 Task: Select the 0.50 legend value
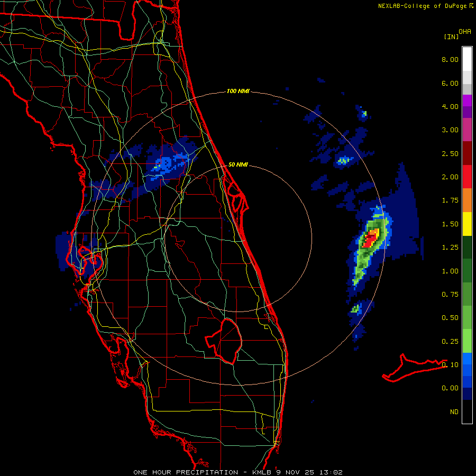pyautogui.click(x=450, y=318)
